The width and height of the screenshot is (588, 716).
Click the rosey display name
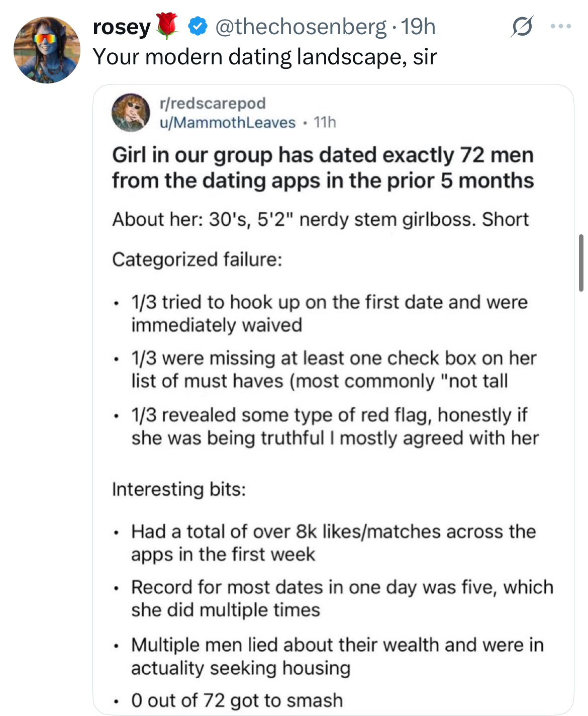pos(122,27)
